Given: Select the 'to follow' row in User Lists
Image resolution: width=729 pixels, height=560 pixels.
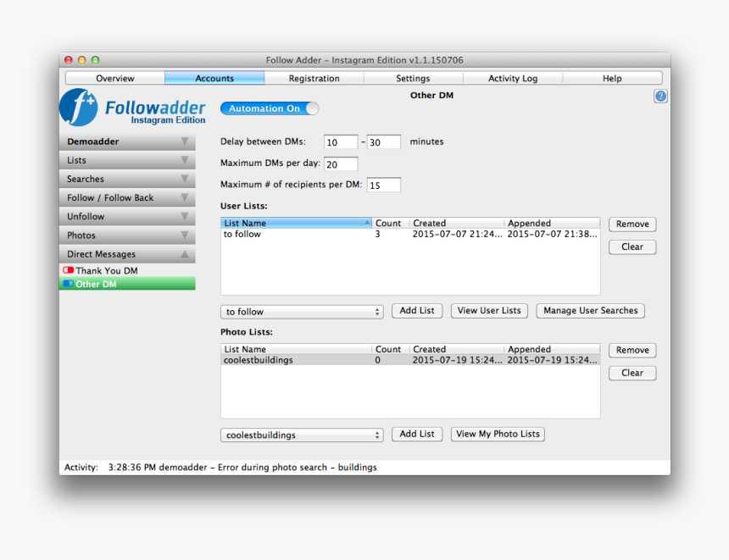Looking at the screenshot, I should [x=410, y=234].
